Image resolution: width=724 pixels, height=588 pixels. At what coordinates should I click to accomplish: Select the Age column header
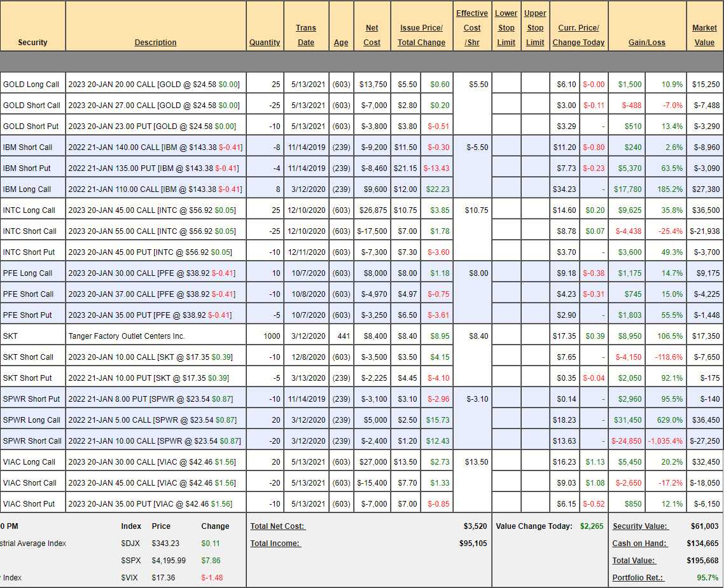341,43
